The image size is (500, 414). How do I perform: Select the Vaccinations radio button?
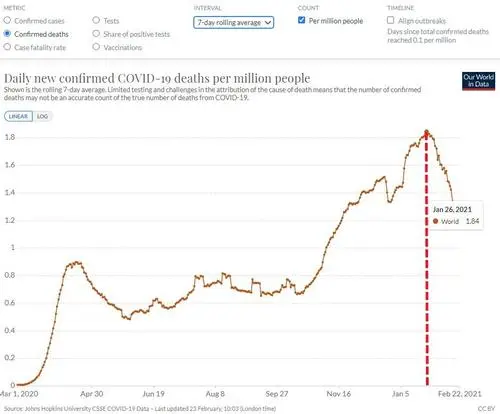[x=96, y=47]
